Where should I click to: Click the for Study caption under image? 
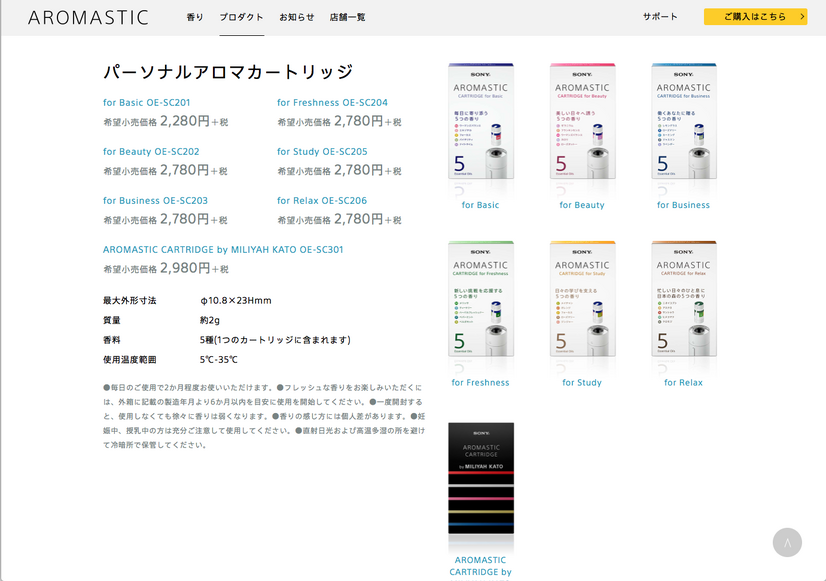coord(582,382)
